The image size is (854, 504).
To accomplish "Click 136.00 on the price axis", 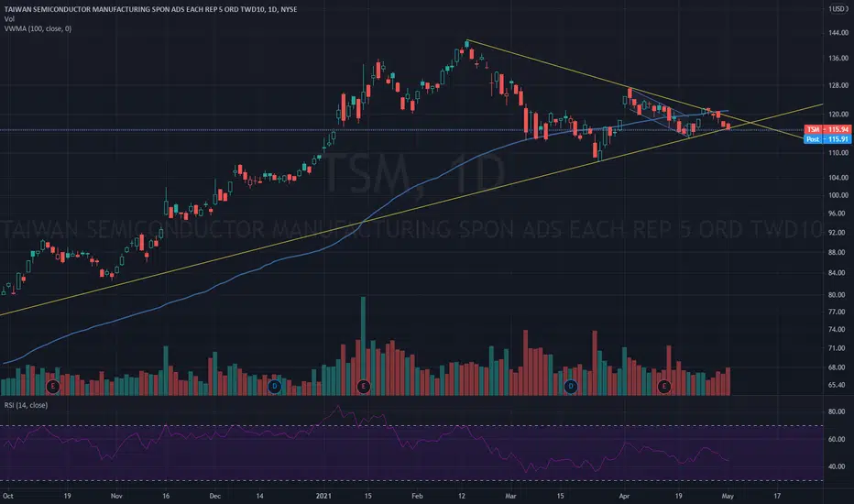I will coord(838,59).
